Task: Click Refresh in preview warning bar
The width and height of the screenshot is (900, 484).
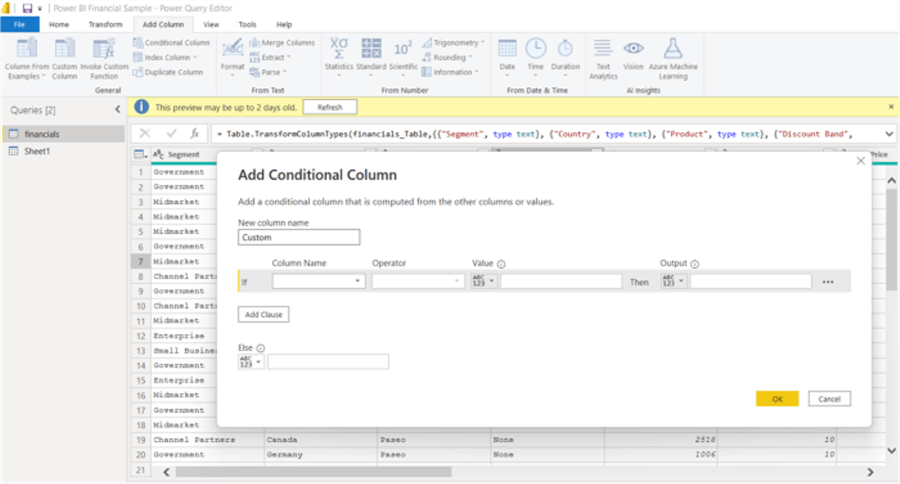Action: [330, 107]
